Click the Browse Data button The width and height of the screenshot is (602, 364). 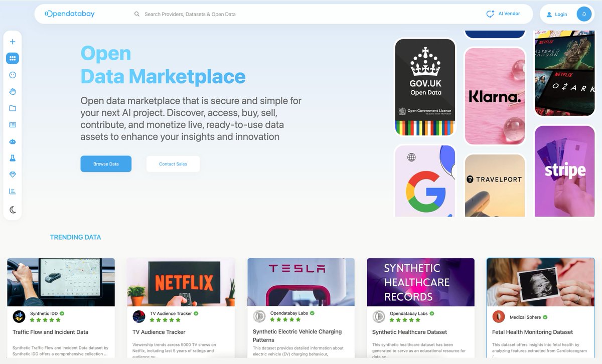coord(106,164)
